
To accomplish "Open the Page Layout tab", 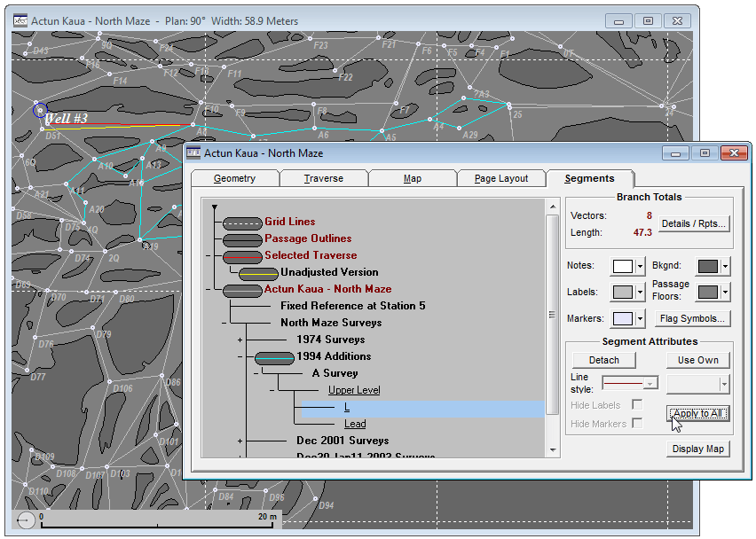I will (x=501, y=179).
